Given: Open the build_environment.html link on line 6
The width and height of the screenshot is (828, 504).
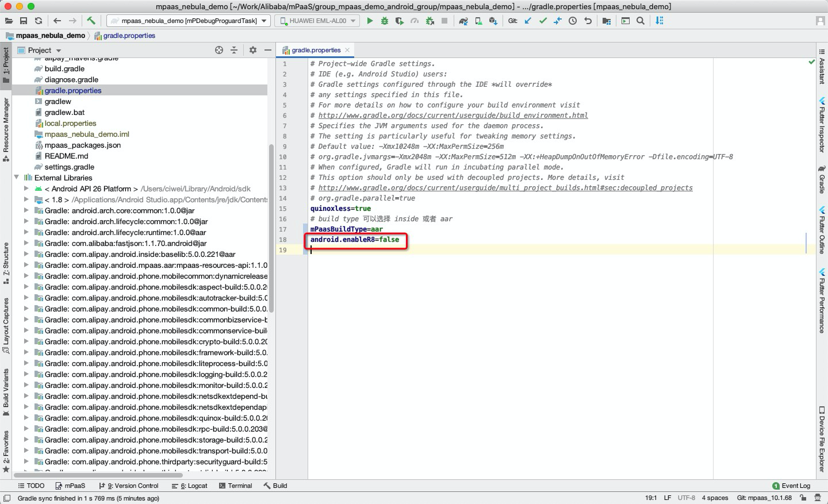Looking at the screenshot, I should [453, 116].
